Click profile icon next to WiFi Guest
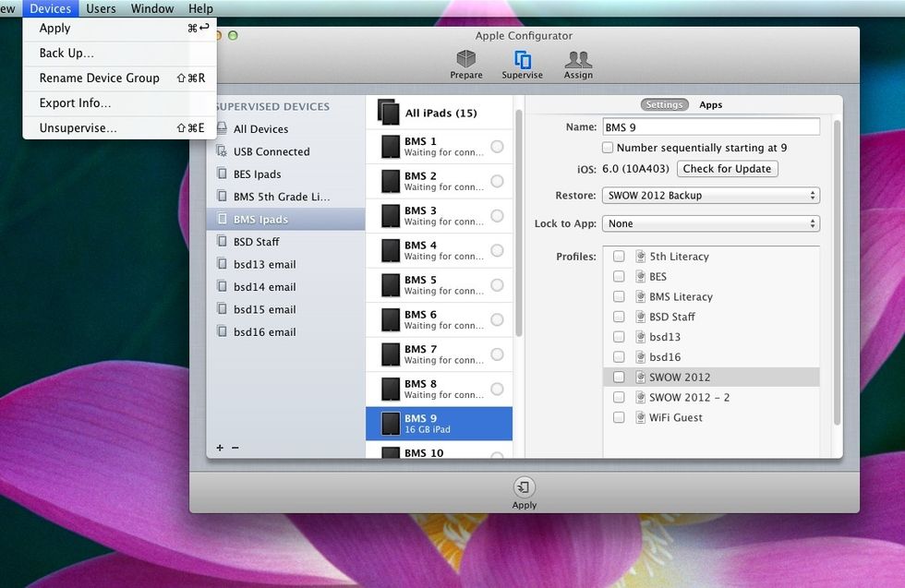905x588 pixels. tap(640, 417)
